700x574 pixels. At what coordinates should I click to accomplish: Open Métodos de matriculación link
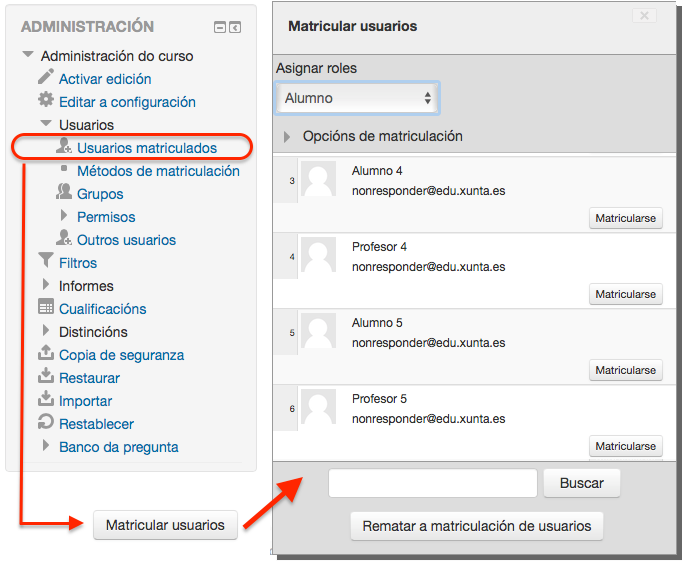pyautogui.click(x=158, y=171)
